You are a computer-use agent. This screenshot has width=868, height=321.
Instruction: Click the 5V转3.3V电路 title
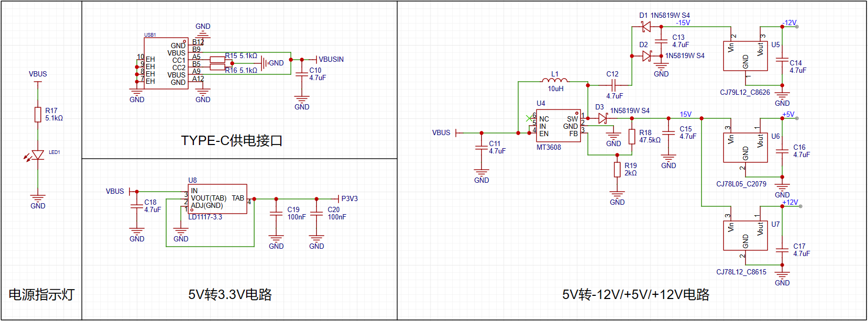tap(230, 294)
